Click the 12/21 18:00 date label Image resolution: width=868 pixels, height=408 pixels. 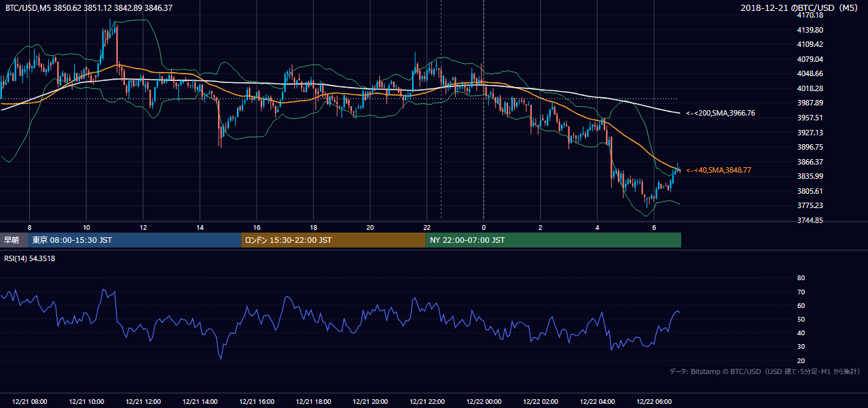313,402
